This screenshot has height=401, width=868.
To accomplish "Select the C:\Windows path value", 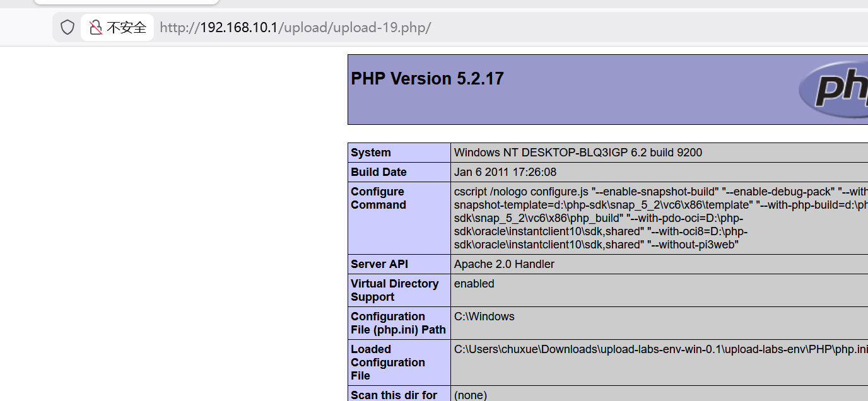I will [484, 317].
